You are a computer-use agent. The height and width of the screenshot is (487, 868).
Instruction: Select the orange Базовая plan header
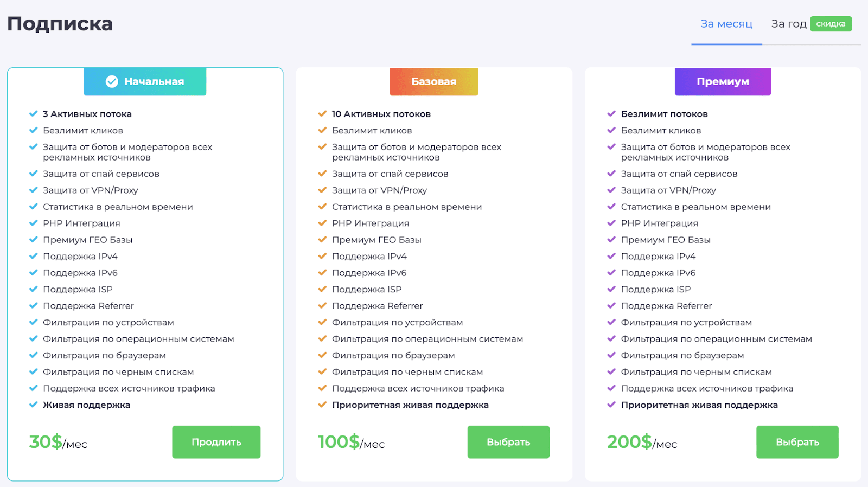(434, 81)
